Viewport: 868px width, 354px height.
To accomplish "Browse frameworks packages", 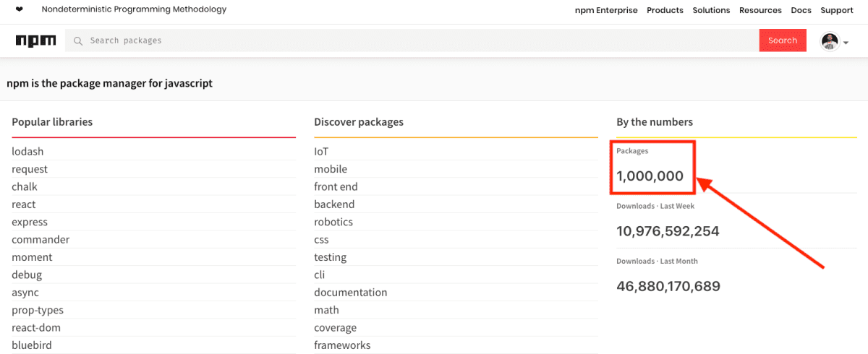I will click(342, 345).
